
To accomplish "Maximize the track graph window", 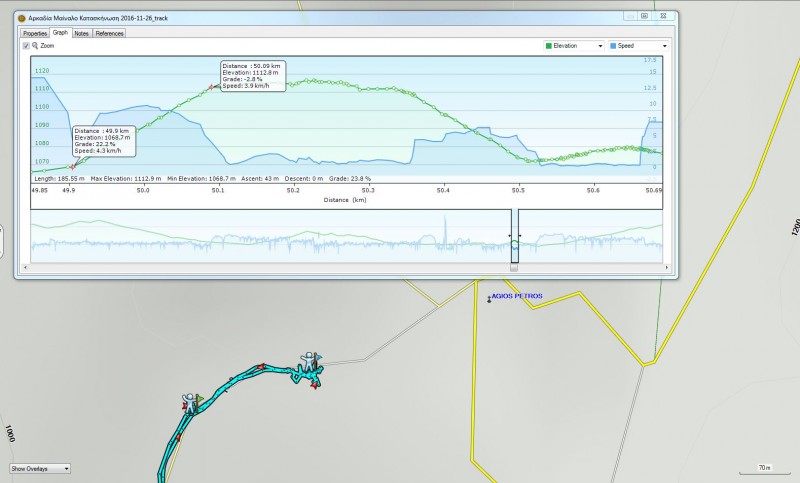I will click(645, 16).
